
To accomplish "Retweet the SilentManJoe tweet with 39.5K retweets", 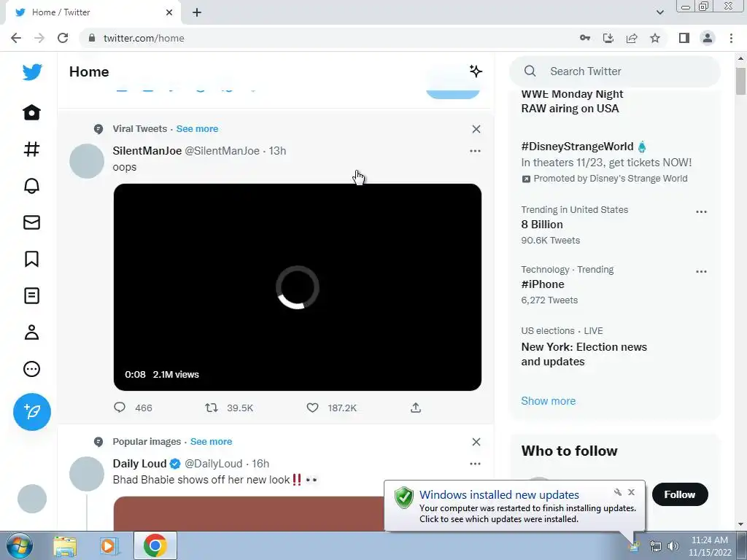I will point(212,408).
